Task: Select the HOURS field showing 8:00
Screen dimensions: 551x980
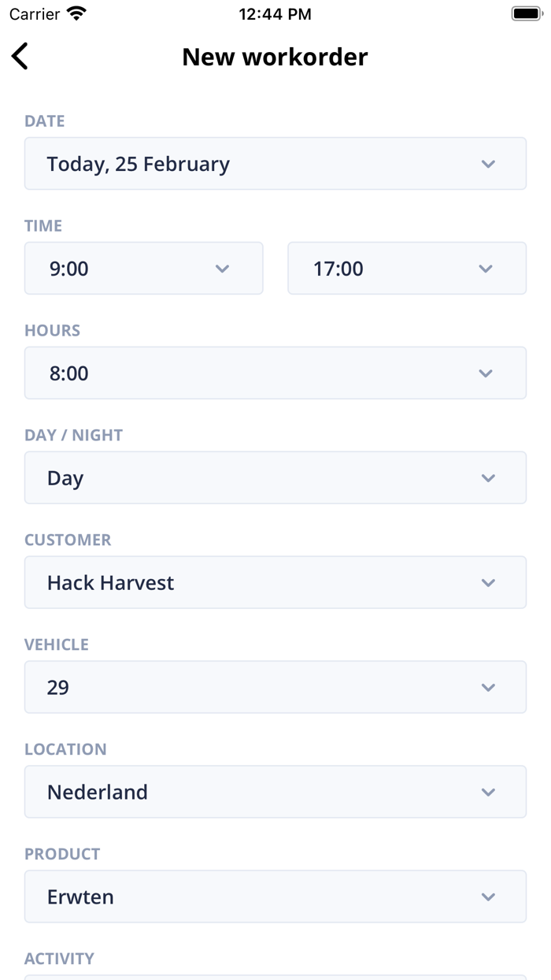Action: (275, 373)
